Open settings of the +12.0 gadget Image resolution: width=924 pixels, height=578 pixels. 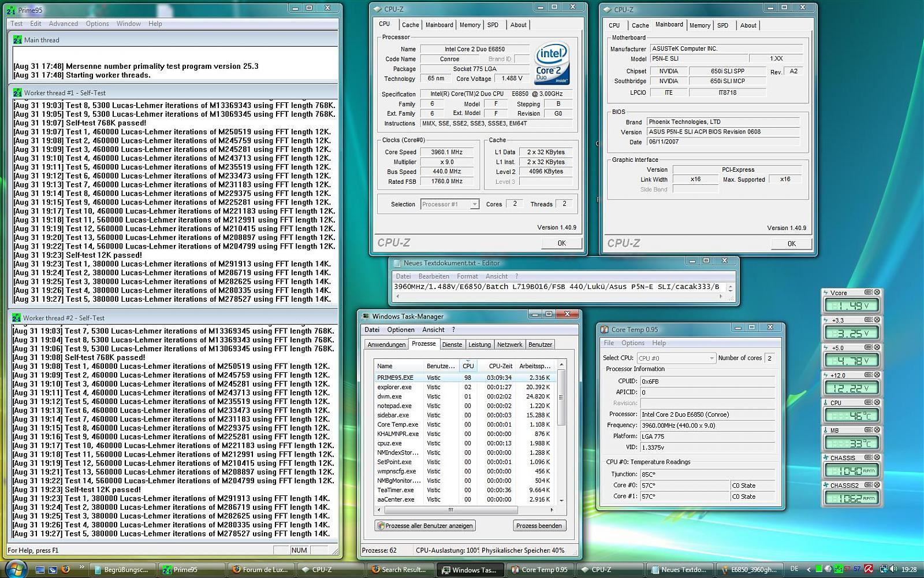pos(868,375)
